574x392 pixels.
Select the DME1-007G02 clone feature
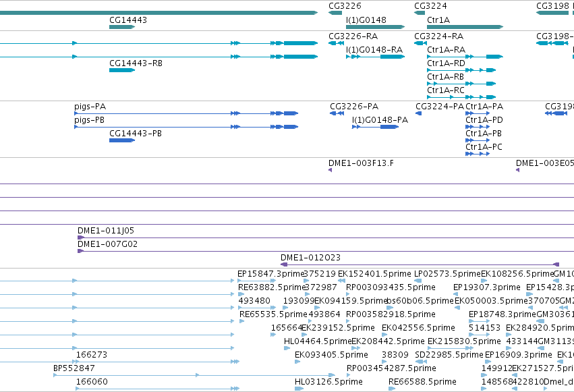(x=325, y=251)
